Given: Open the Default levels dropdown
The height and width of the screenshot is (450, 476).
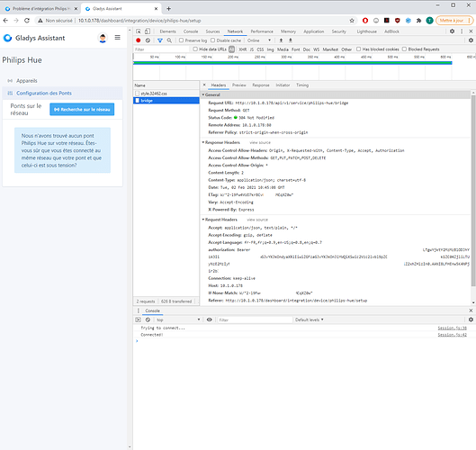Looking at the screenshot, I should [x=309, y=319].
